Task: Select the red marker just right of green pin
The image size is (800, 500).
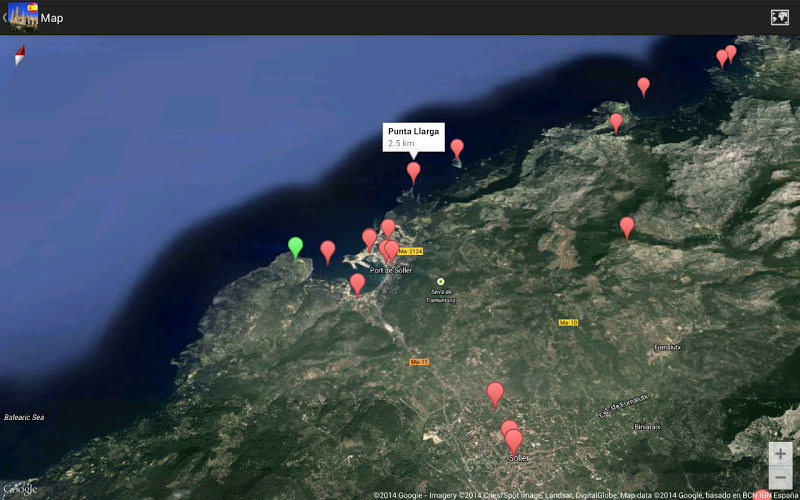Action: tap(327, 250)
